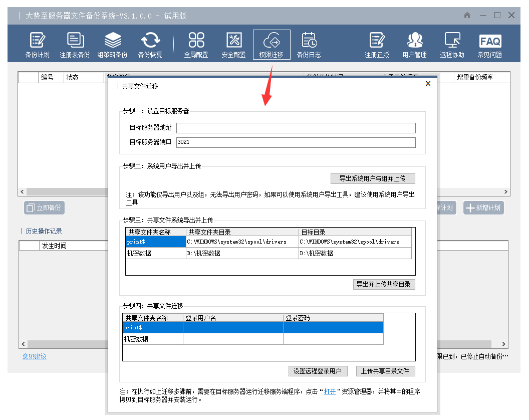The height and width of the screenshot is (420, 529).
Task: Click the 目标服务器地址 input field
Action: (296, 128)
